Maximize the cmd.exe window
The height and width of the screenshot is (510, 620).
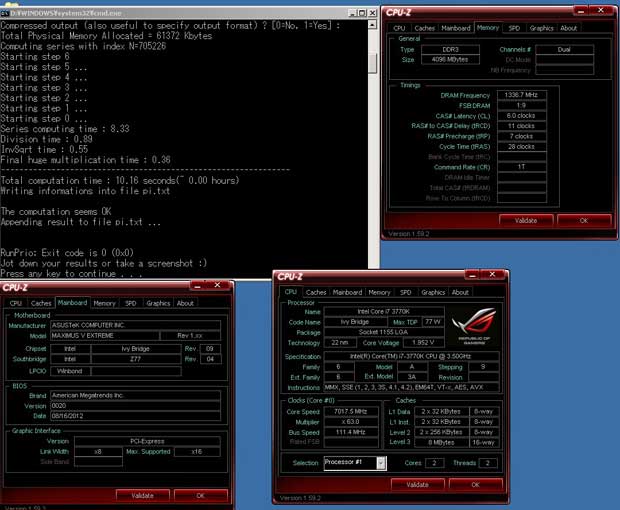click(362, 13)
